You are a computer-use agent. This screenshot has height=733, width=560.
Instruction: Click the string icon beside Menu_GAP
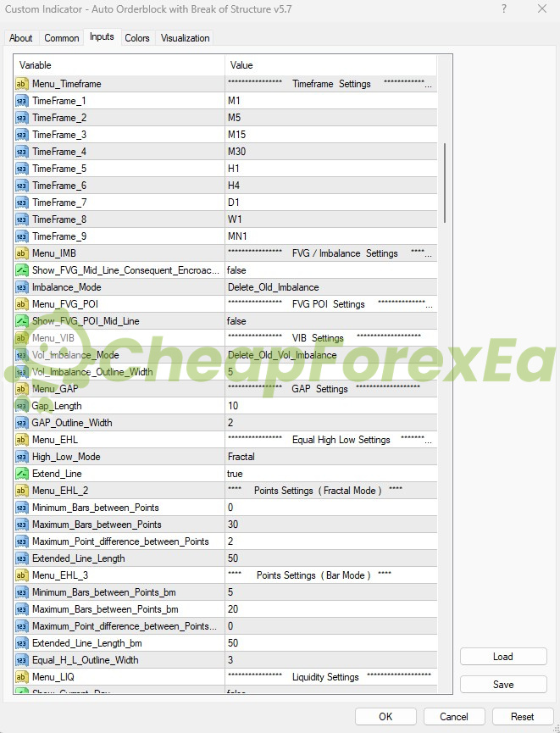coord(21,389)
